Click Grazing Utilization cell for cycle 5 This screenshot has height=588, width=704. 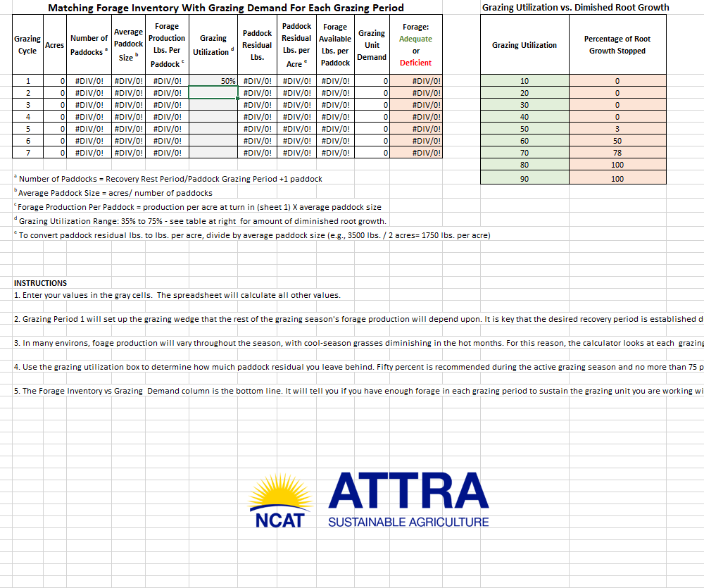click(213, 129)
